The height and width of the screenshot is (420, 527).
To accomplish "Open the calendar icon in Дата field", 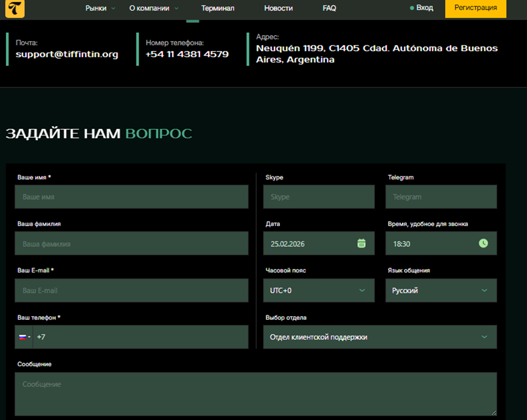I will click(x=361, y=243).
